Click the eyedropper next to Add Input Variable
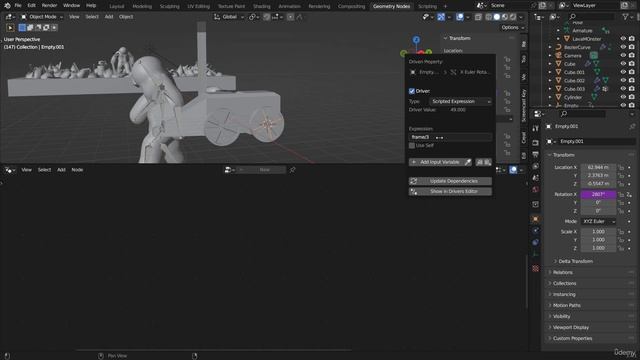640x360 pixels. tap(468, 162)
